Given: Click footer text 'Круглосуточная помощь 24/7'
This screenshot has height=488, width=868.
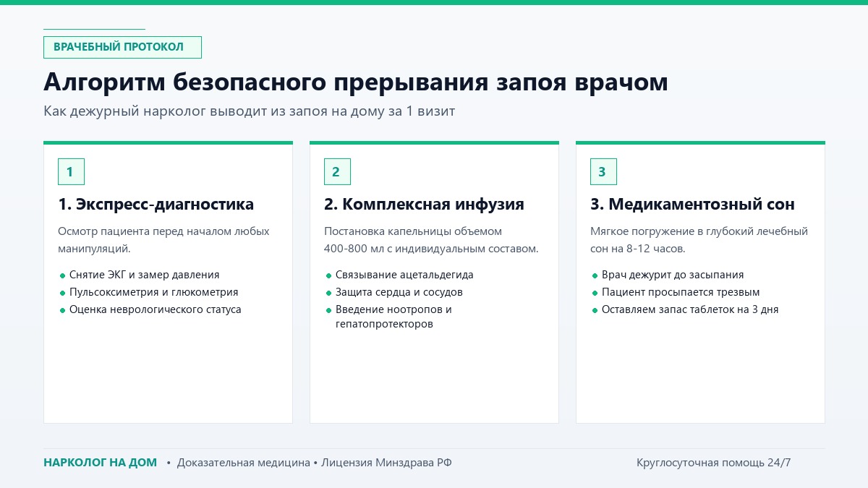Looking at the screenshot, I should [x=714, y=463].
